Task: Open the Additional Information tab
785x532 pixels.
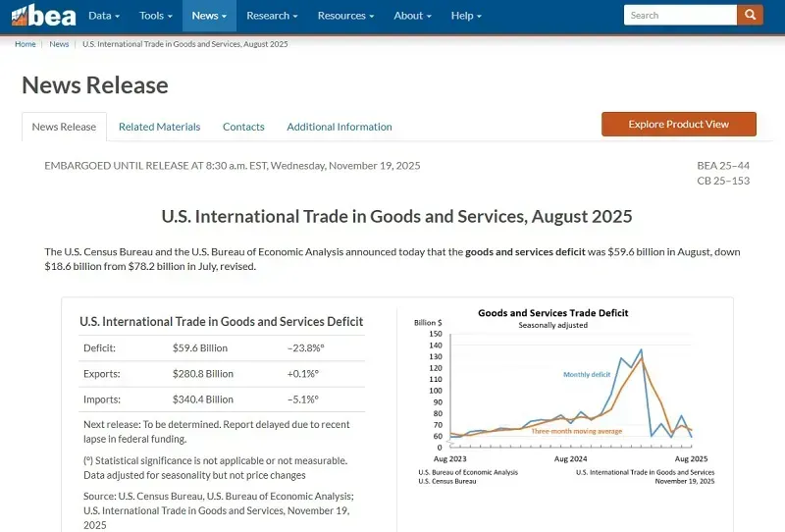Action: coord(340,127)
